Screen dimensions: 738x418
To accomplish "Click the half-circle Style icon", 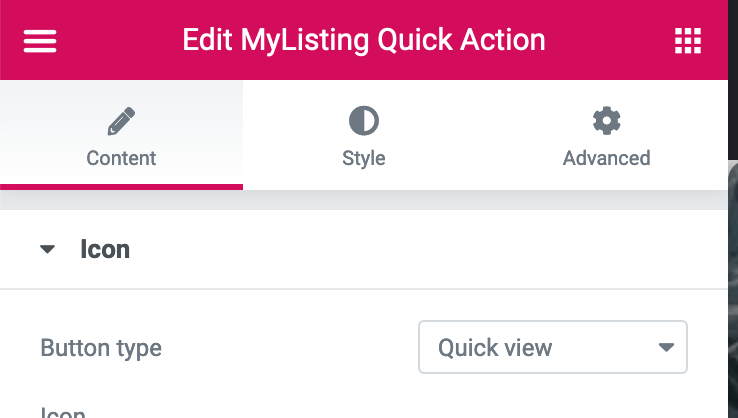I will click(364, 121).
